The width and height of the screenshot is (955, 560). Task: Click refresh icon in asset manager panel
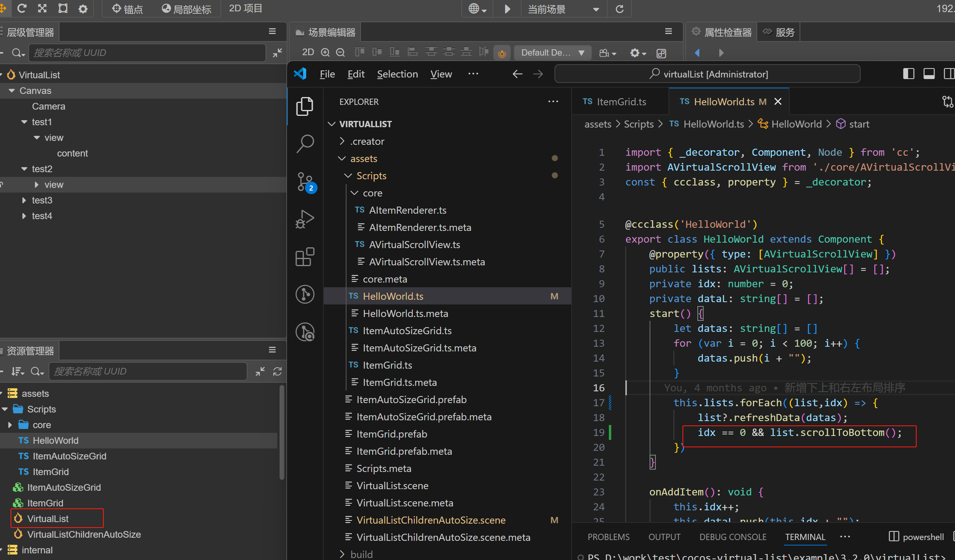point(277,371)
